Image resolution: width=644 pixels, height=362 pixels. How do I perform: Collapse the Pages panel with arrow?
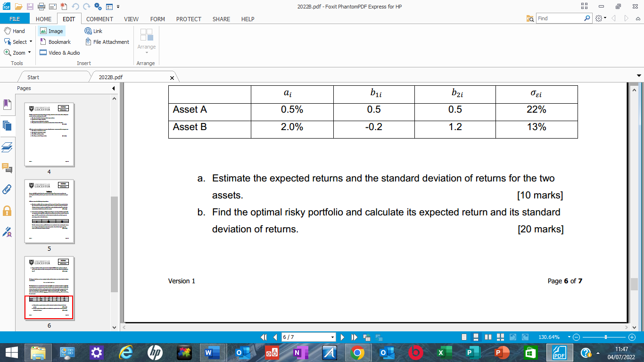113,88
